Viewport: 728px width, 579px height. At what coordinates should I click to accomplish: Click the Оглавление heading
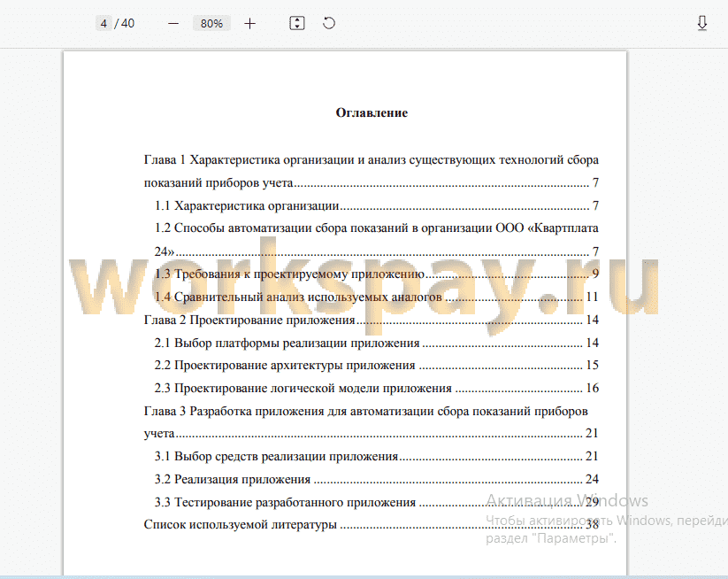(x=372, y=113)
